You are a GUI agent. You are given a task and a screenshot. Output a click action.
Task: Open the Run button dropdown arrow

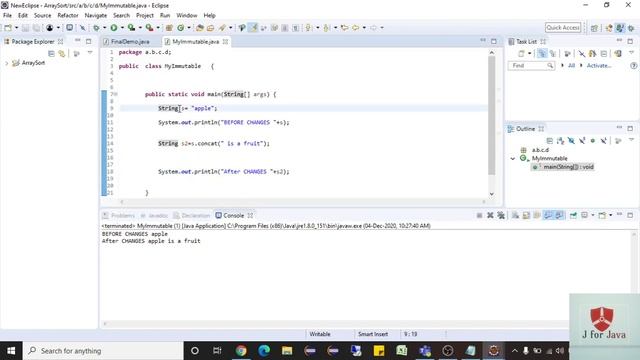click(x=122, y=28)
